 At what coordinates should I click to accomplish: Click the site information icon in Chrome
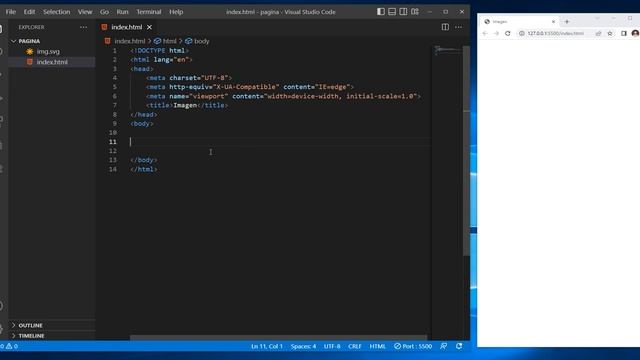521,33
